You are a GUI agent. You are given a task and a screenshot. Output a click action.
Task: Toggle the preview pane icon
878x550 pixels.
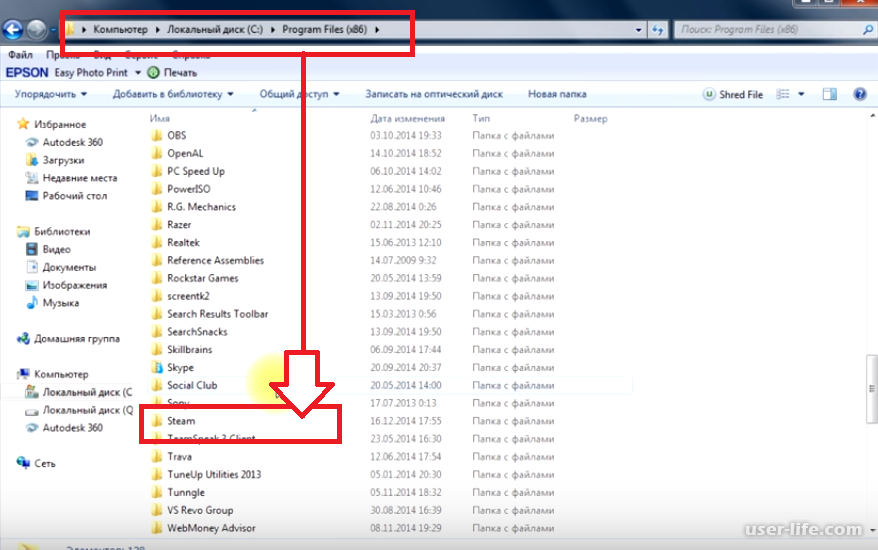(830, 94)
